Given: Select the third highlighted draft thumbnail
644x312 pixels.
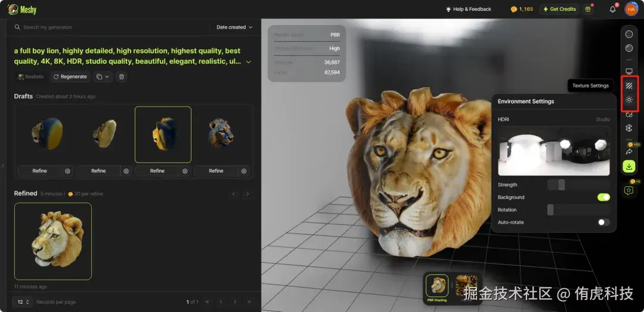Looking at the screenshot, I should tap(163, 135).
